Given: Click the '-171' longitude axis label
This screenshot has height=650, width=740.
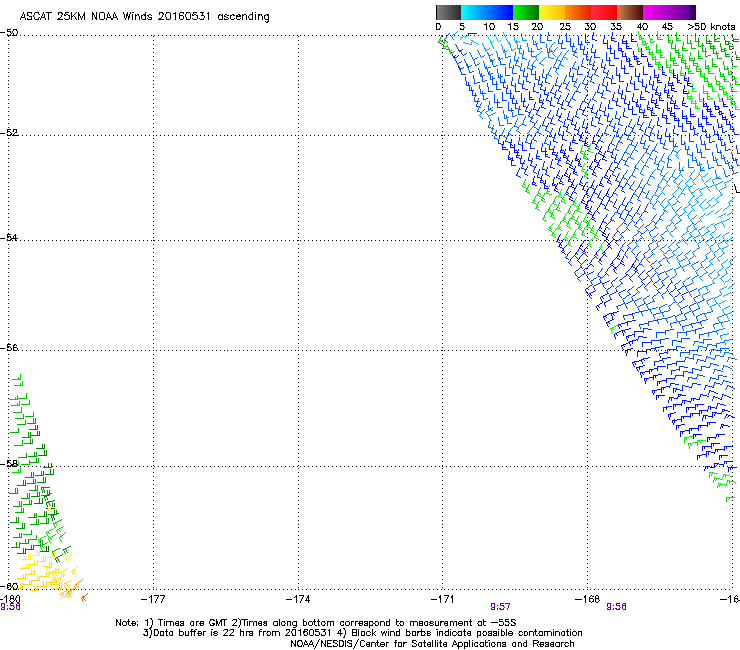Looking at the screenshot, I should coord(443,599).
